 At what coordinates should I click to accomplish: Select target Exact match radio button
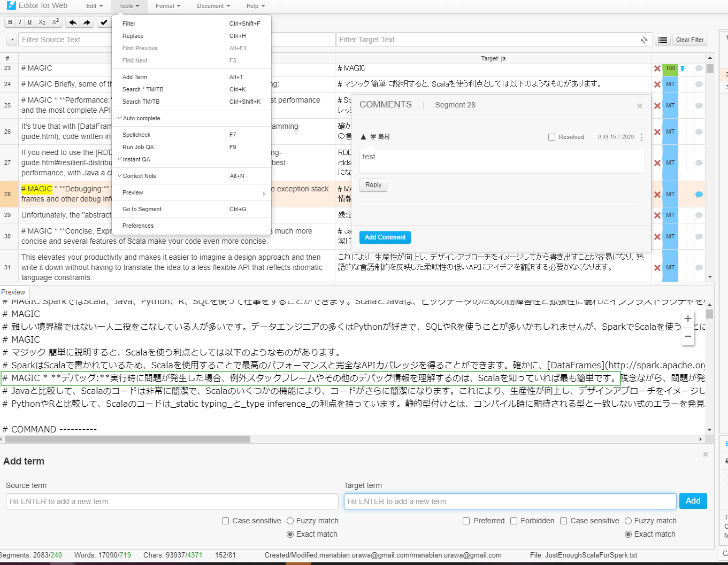(x=628, y=534)
